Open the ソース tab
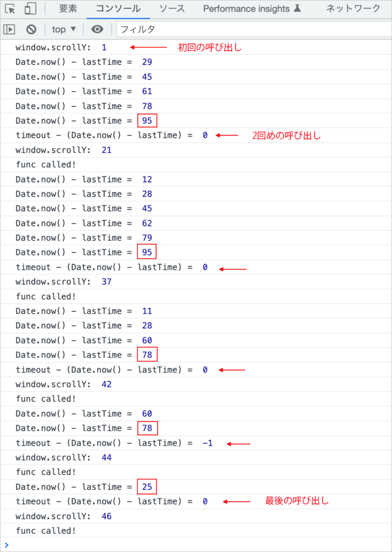The image size is (392, 552). 172,9
